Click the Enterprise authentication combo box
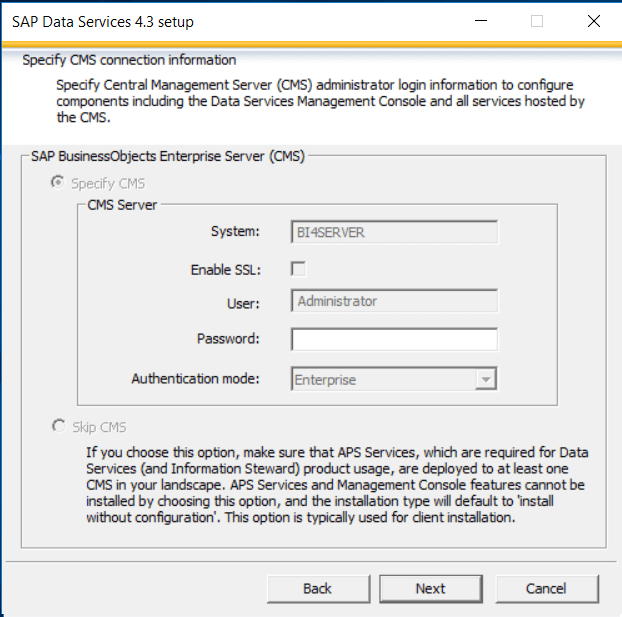622x617 pixels. pyautogui.click(x=394, y=379)
